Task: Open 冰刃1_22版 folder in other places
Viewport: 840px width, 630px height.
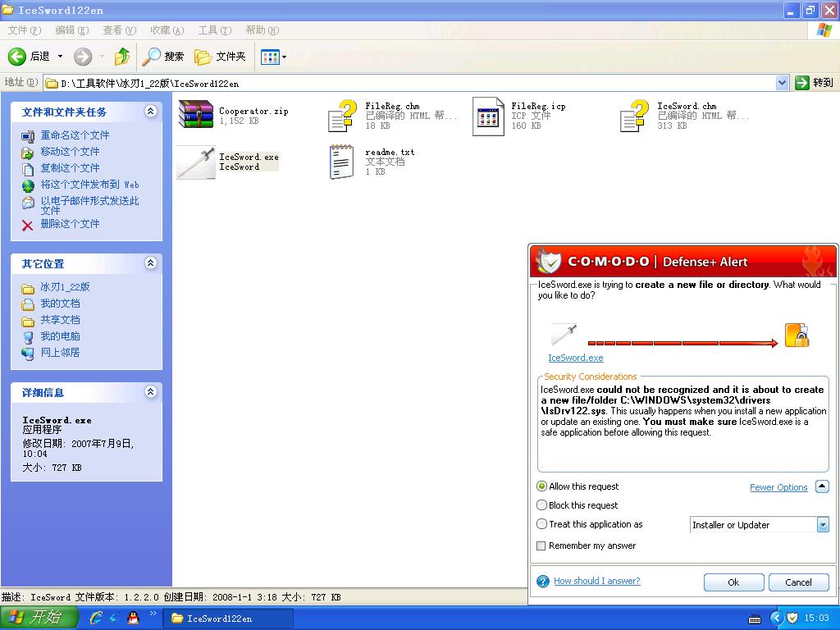Action: (66, 287)
